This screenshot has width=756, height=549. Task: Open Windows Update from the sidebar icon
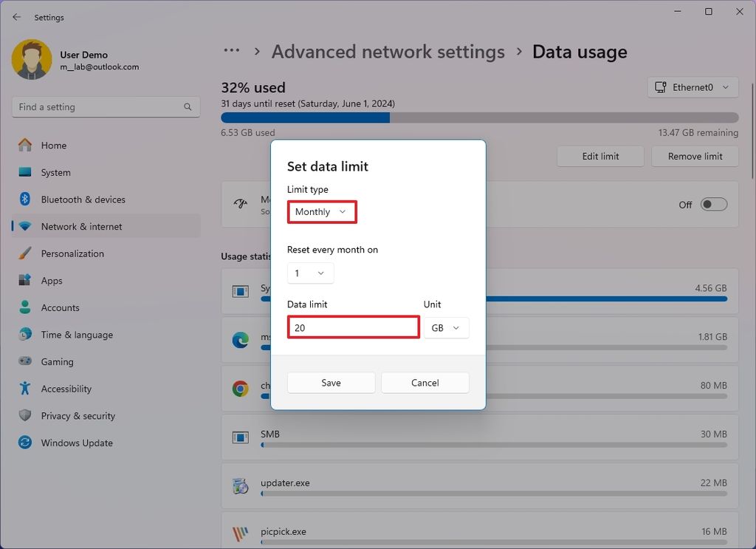click(x=23, y=443)
